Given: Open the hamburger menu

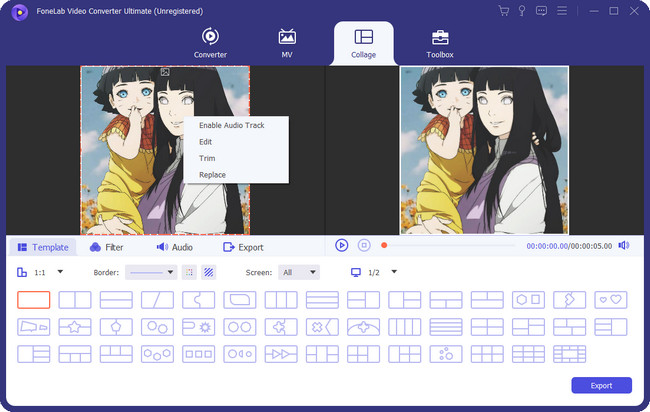Looking at the screenshot, I should pyautogui.click(x=562, y=11).
